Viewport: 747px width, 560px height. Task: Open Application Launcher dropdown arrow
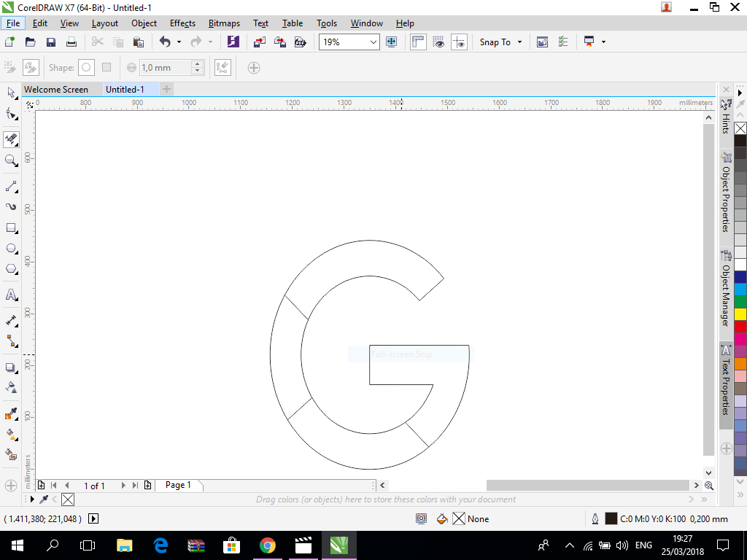pos(603,42)
